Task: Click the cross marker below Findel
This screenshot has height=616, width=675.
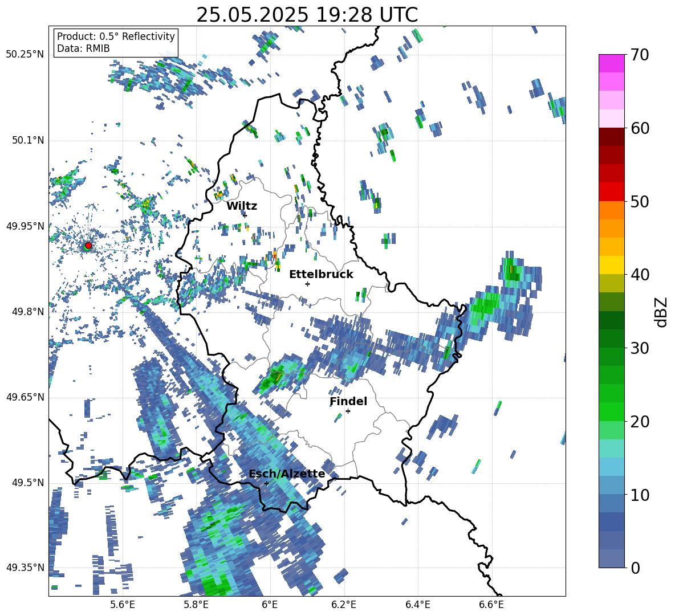Action: point(348,411)
